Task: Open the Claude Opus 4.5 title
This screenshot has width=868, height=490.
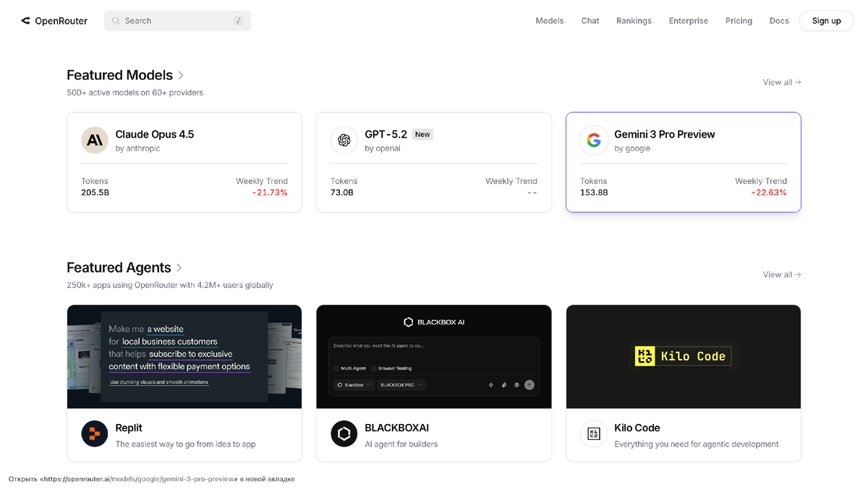Action: point(155,135)
